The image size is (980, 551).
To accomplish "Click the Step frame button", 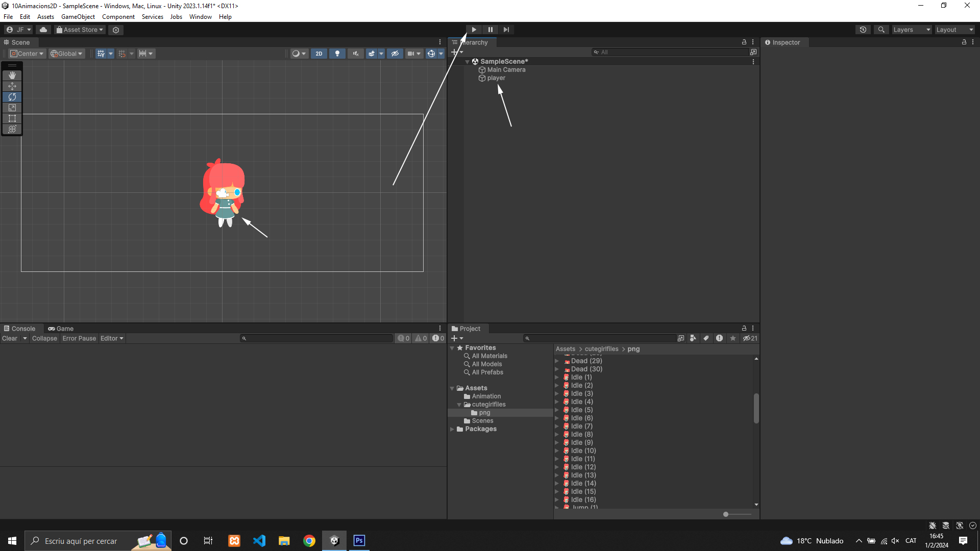I will [x=506, y=30].
